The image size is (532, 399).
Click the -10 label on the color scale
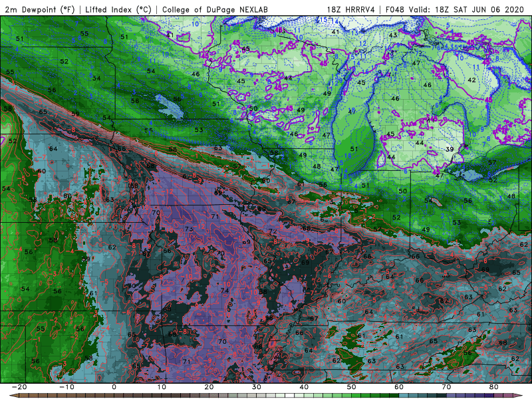(x=66, y=387)
